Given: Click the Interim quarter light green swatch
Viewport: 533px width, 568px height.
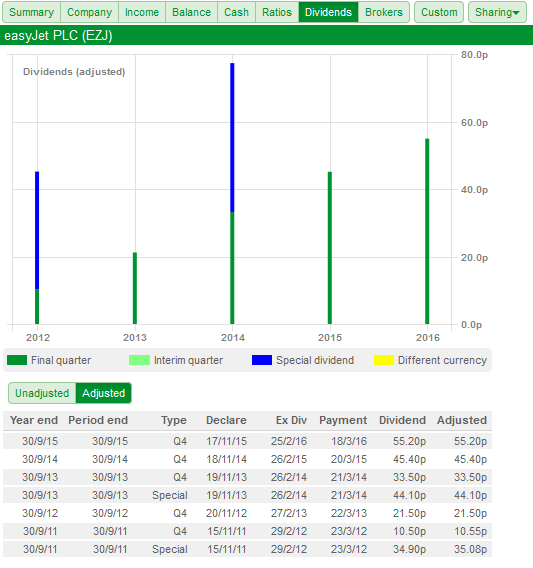Looking at the screenshot, I should [x=139, y=360].
